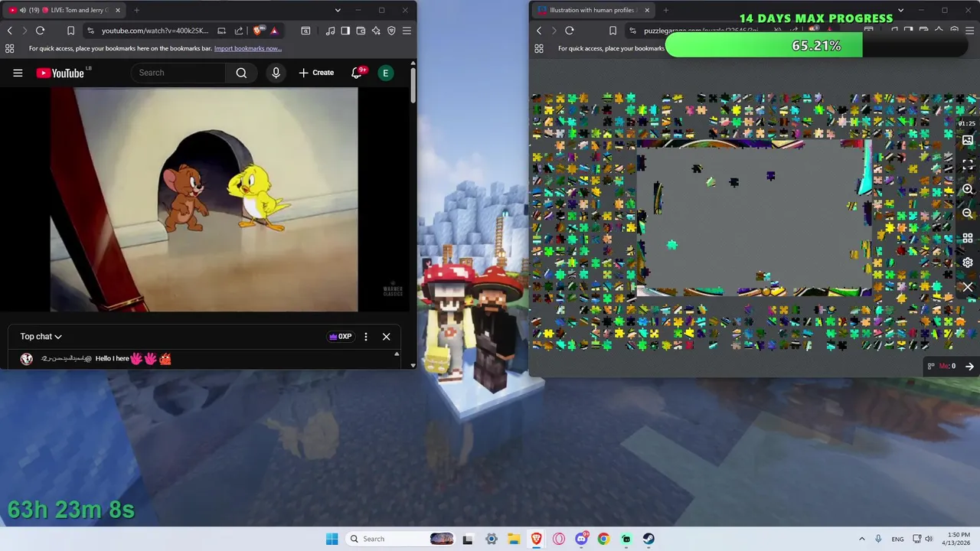The image size is (980, 551).
Task: Bookmark the YouTube page
Action: [x=70, y=31]
